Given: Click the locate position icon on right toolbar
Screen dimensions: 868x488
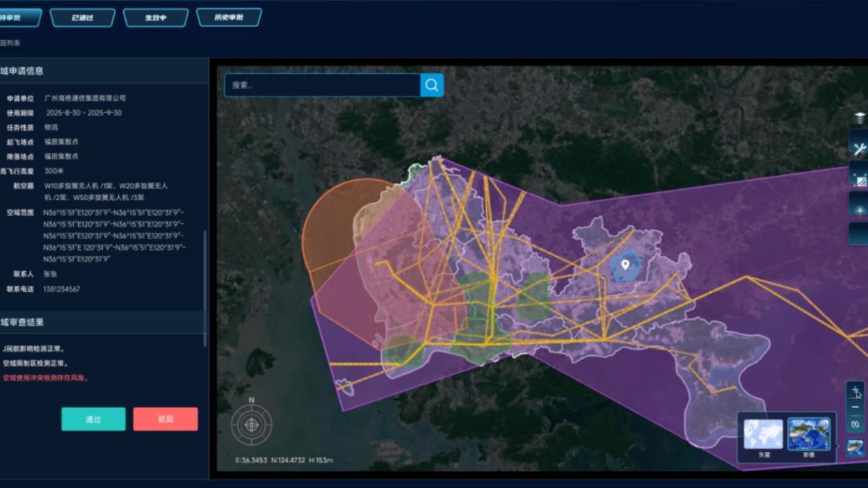Looking at the screenshot, I should [x=859, y=208].
